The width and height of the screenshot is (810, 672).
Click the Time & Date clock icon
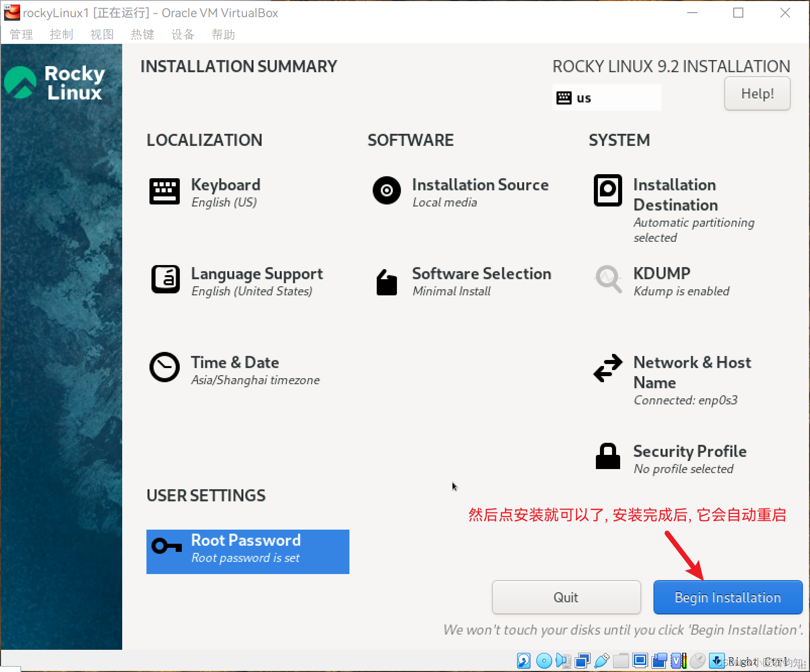point(165,367)
